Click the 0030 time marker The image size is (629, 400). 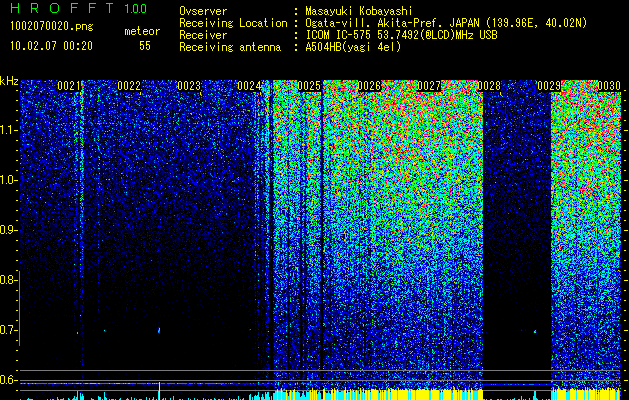[609, 86]
